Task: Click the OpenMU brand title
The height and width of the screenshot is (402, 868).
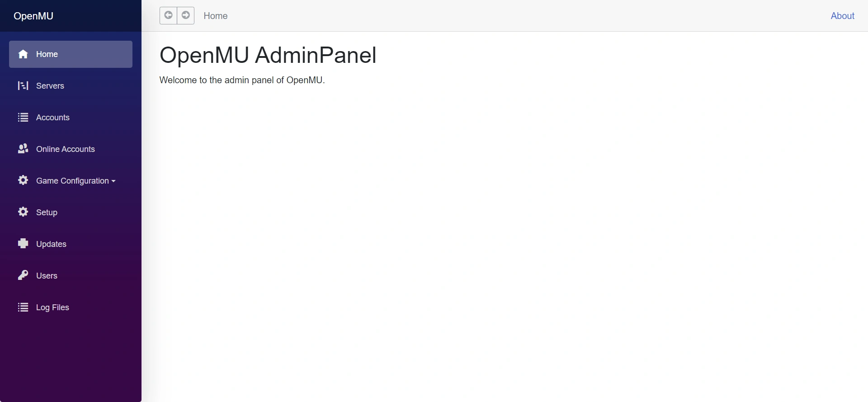Action: tap(33, 16)
